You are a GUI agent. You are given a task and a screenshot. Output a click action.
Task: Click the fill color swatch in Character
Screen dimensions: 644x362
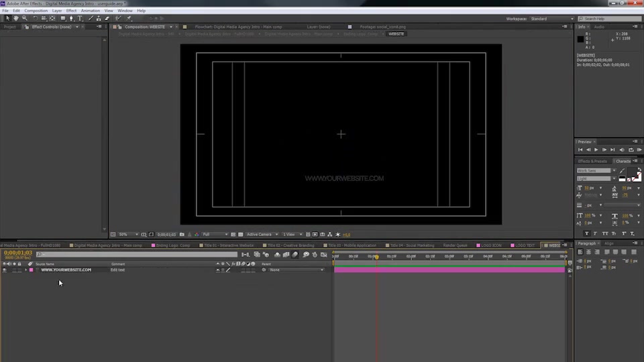point(633,172)
